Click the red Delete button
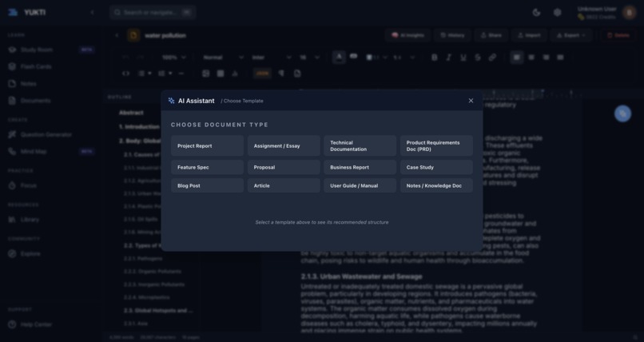Image resolution: width=644 pixels, height=342 pixels. [618, 35]
